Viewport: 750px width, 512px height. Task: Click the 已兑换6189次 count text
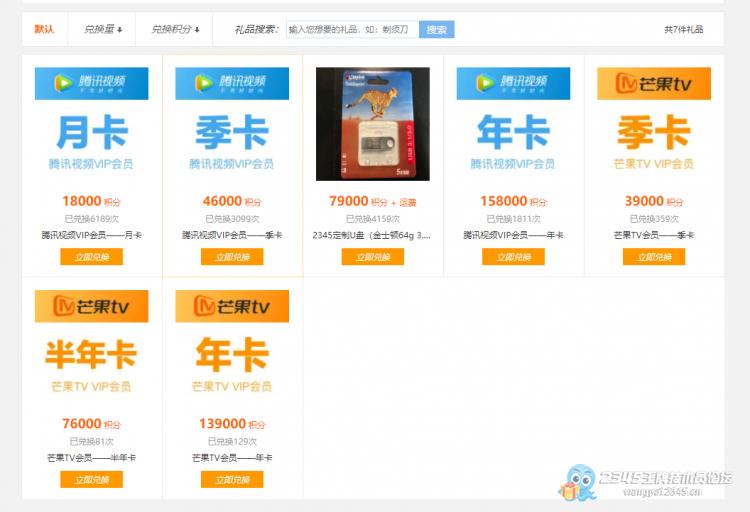[x=91, y=219]
